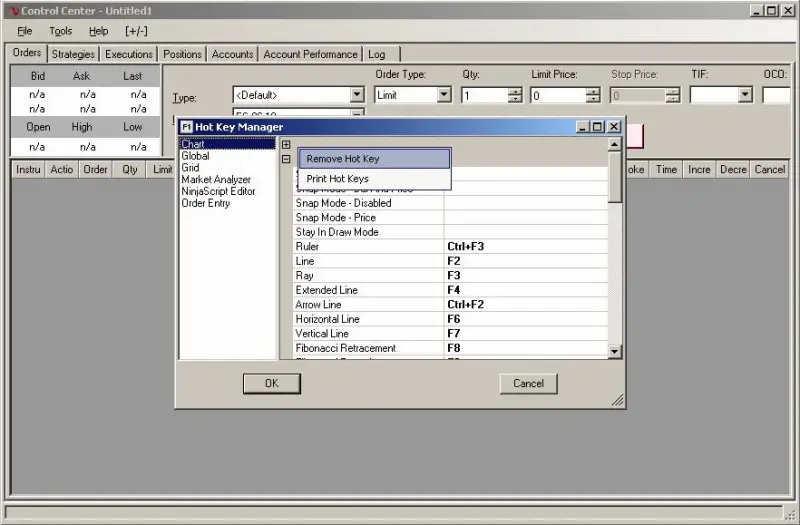The width and height of the screenshot is (800, 525).
Task: Close the Hot Key Manager window
Action: pyautogui.click(x=614, y=127)
